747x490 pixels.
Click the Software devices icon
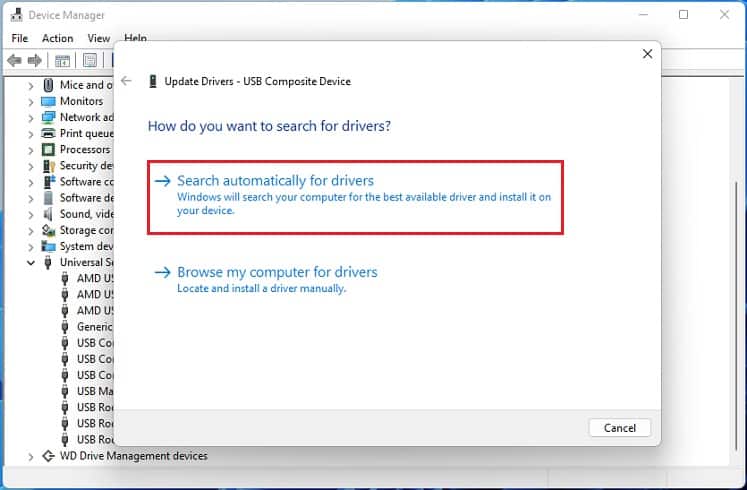point(48,198)
